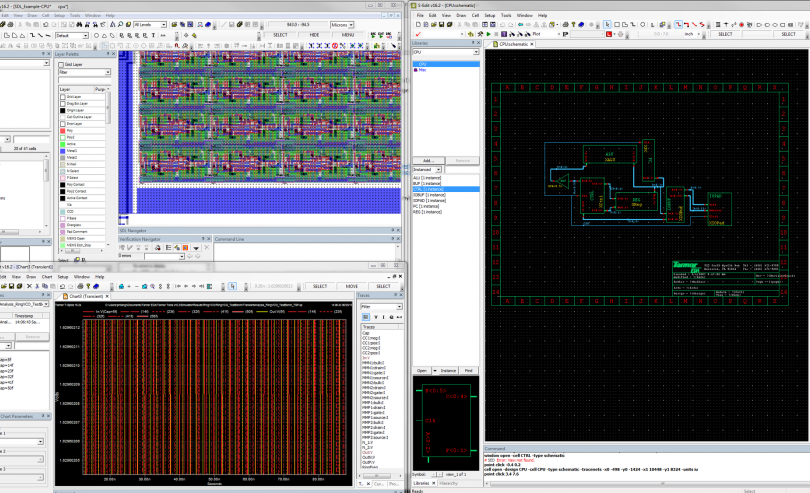Click the first view icon in Traces panel
The image size is (810, 493).
pyautogui.click(x=365, y=317)
